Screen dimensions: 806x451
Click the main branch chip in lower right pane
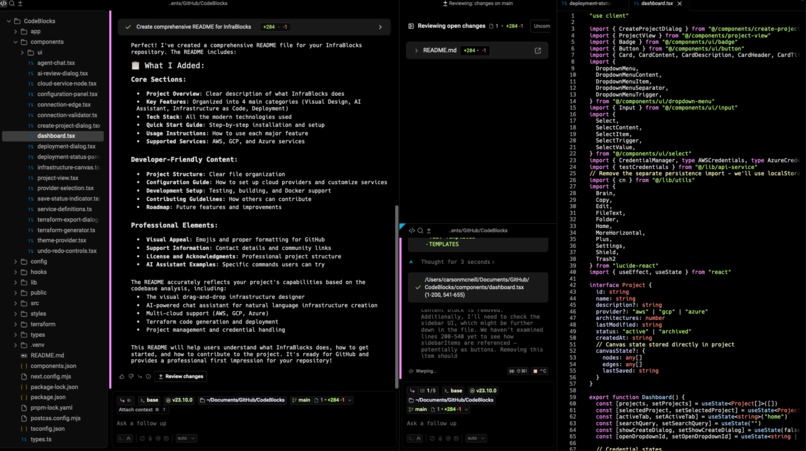tap(417, 409)
